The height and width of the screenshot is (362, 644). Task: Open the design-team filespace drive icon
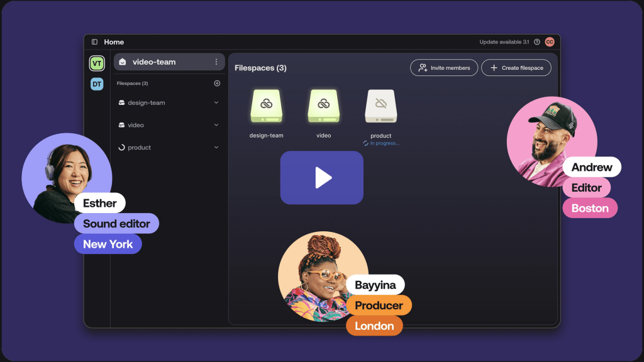pyautogui.click(x=266, y=106)
